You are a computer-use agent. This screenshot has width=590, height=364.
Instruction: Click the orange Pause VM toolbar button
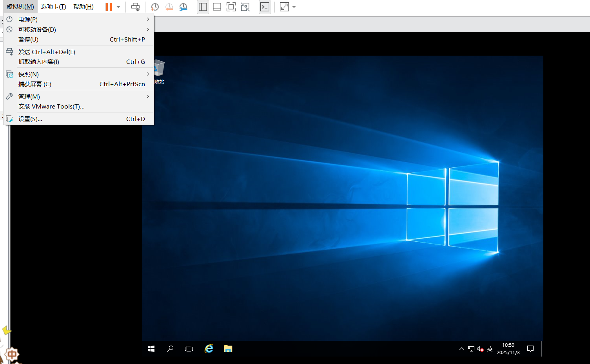tap(109, 7)
